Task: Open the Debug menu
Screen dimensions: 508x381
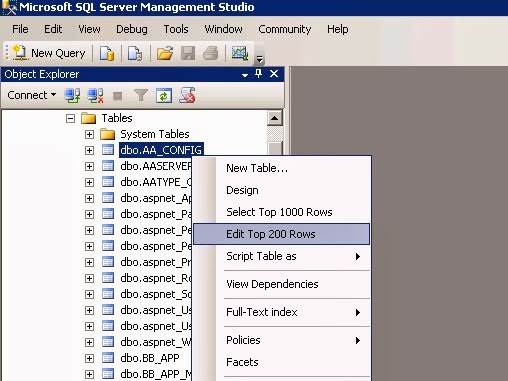Action: (x=132, y=29)
